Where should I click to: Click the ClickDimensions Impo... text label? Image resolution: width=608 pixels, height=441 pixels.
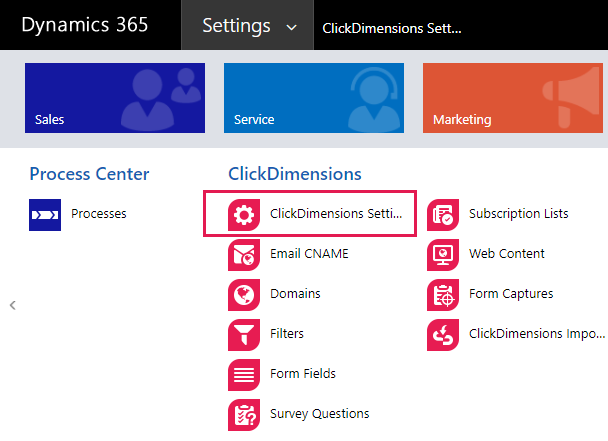pos(536,334)
